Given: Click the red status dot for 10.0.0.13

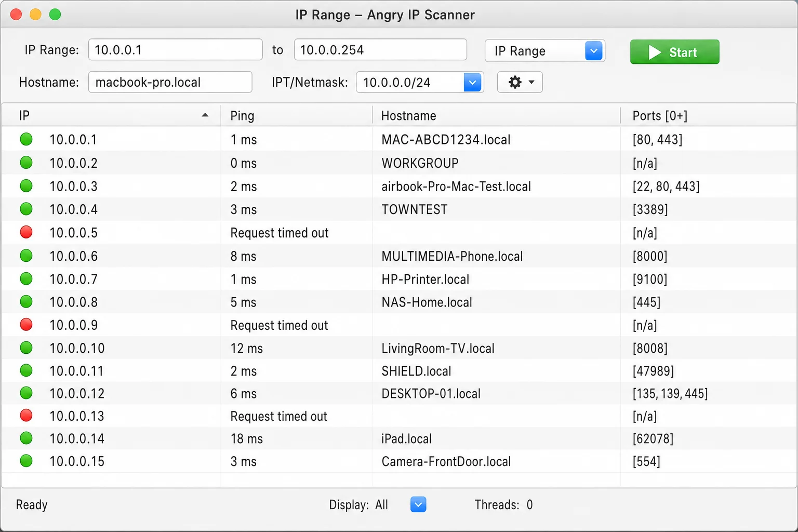Looking at the screenshot, I should (x=26, y=416).
